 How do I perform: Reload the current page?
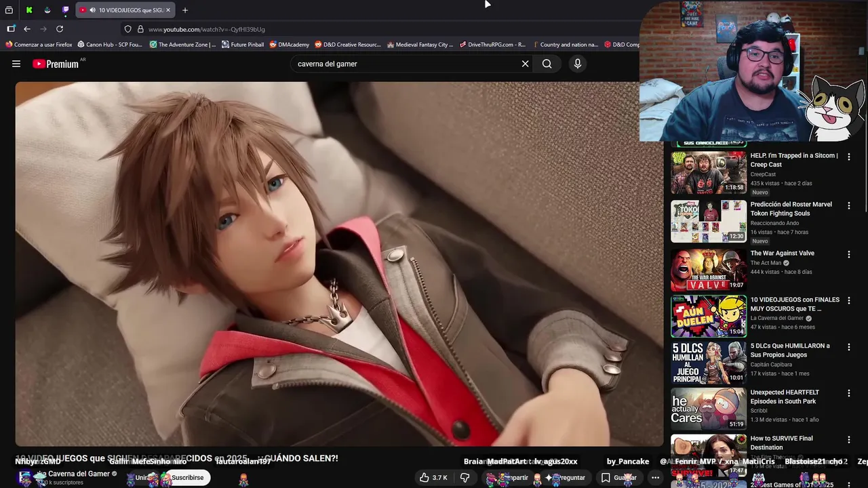(60, 29)
